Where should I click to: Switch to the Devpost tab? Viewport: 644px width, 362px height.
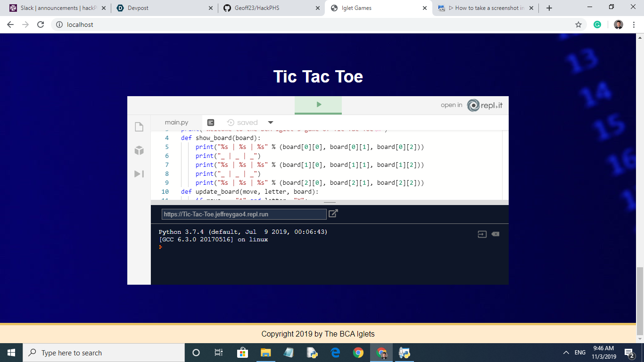click(x=165, y=8)
